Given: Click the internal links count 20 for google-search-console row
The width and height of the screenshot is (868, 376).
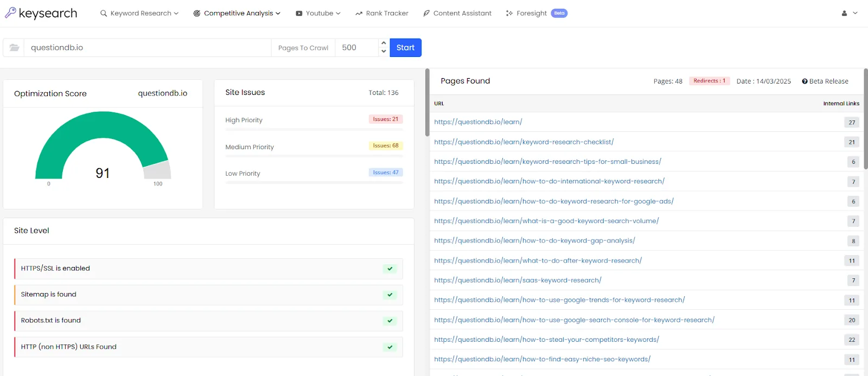Looking at the screenshot, I should pos(852,320).
